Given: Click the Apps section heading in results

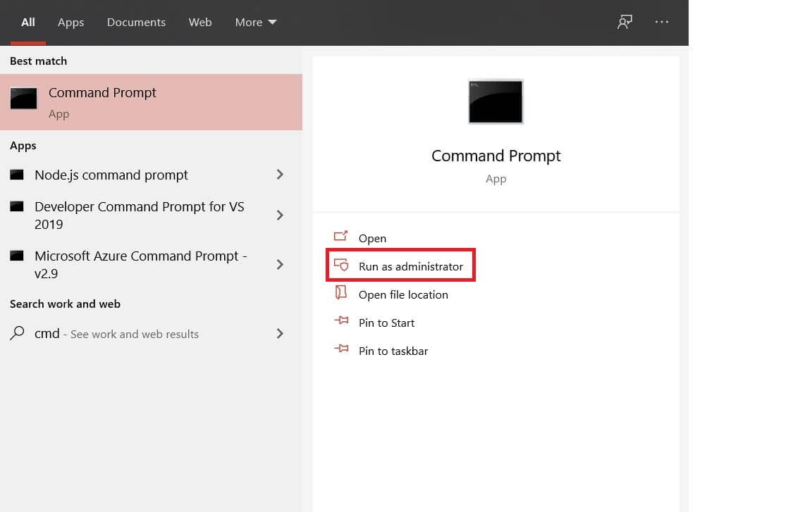Looking at the screenshot, I should [x=23, y=146].
